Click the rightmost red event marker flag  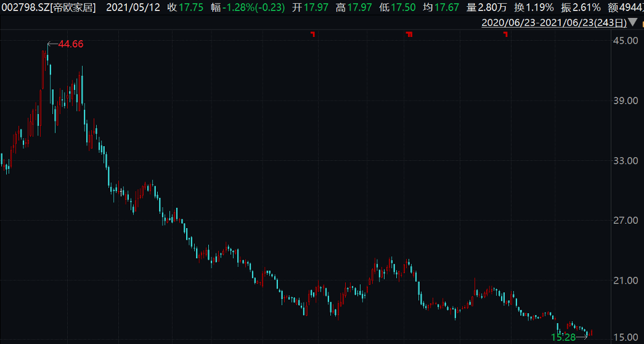tap(505, 35)
